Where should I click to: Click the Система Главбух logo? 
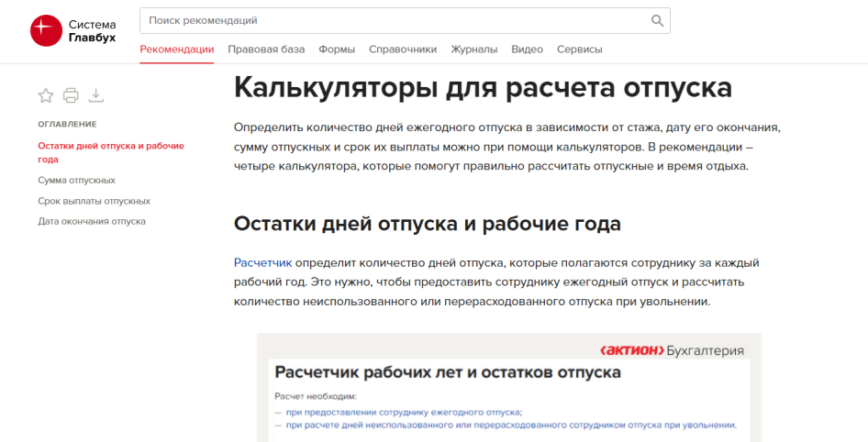pyautogui.click(x=72, y=30)
